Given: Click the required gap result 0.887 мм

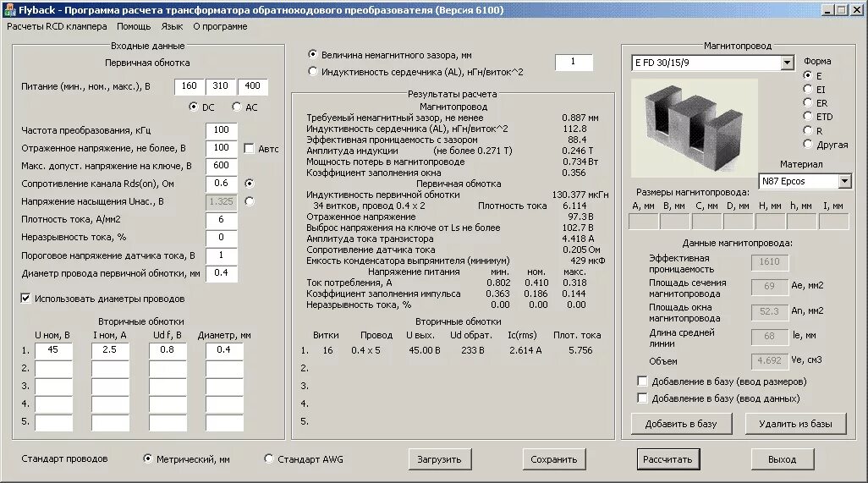Looking at the screenshot, I should [x=580, y=118].
